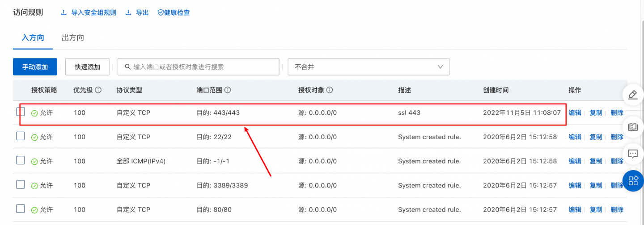
Task: Open the chat message floating icon
Action: click(632, 154)
